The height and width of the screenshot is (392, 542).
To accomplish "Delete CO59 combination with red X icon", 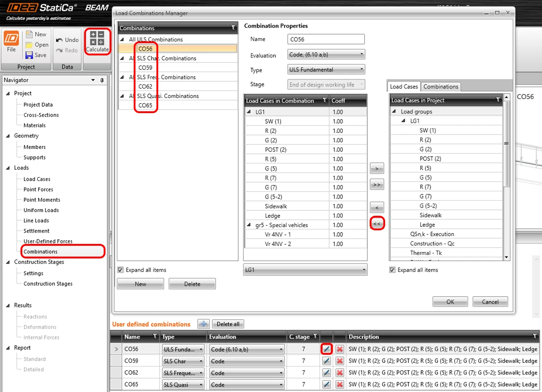I will 340,361.
